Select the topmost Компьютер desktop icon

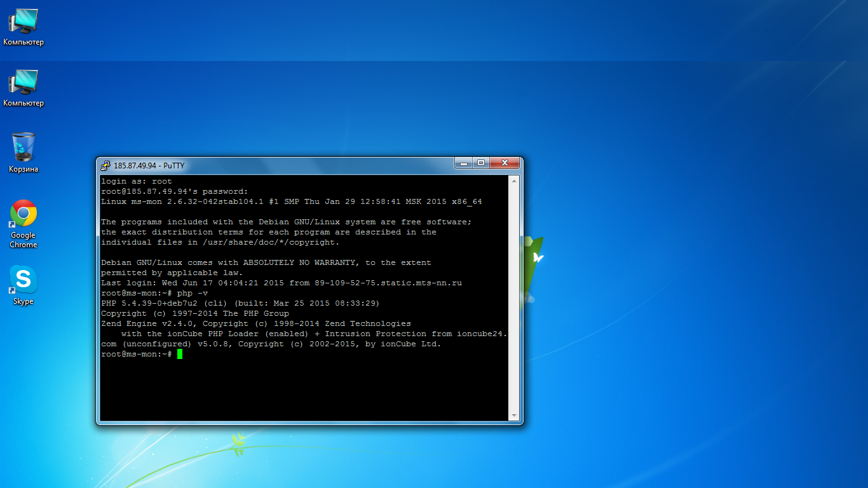coord(24,27)
